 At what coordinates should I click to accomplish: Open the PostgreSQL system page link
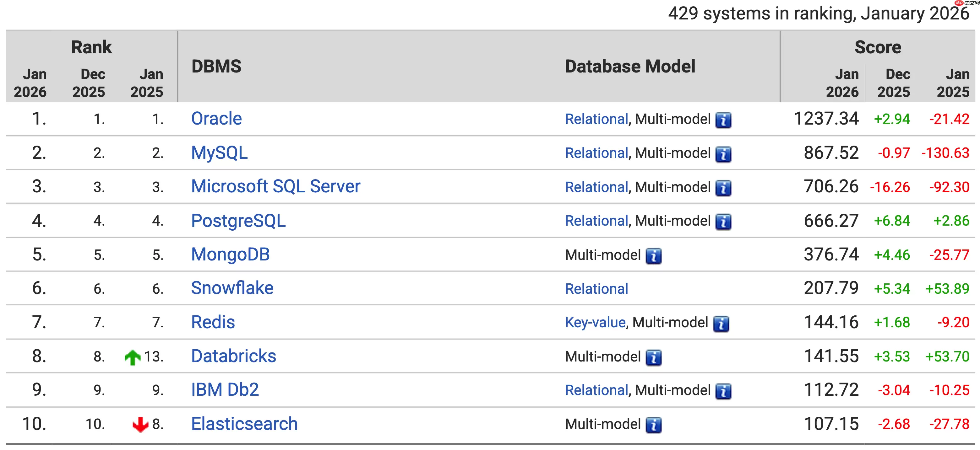(238, 221)
